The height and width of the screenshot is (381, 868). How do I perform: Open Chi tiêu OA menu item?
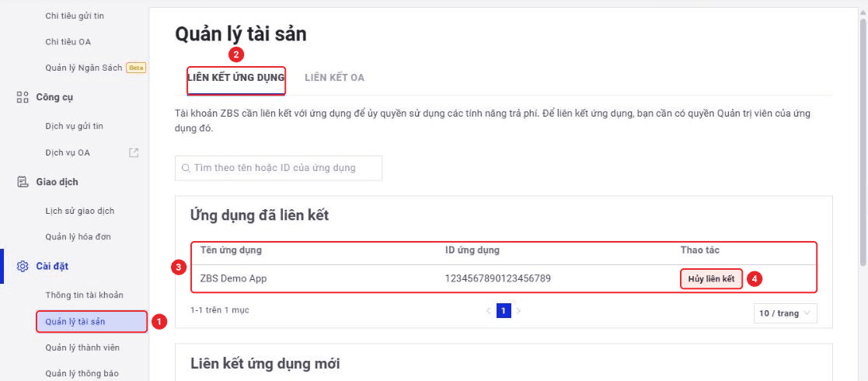point(68,41)
